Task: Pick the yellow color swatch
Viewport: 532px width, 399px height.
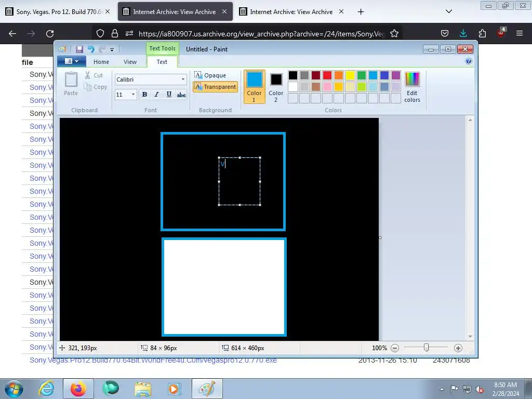Action: (350, 75)
